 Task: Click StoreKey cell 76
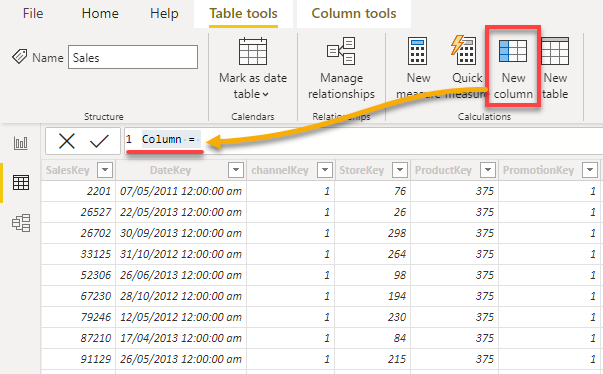[372, 191]
